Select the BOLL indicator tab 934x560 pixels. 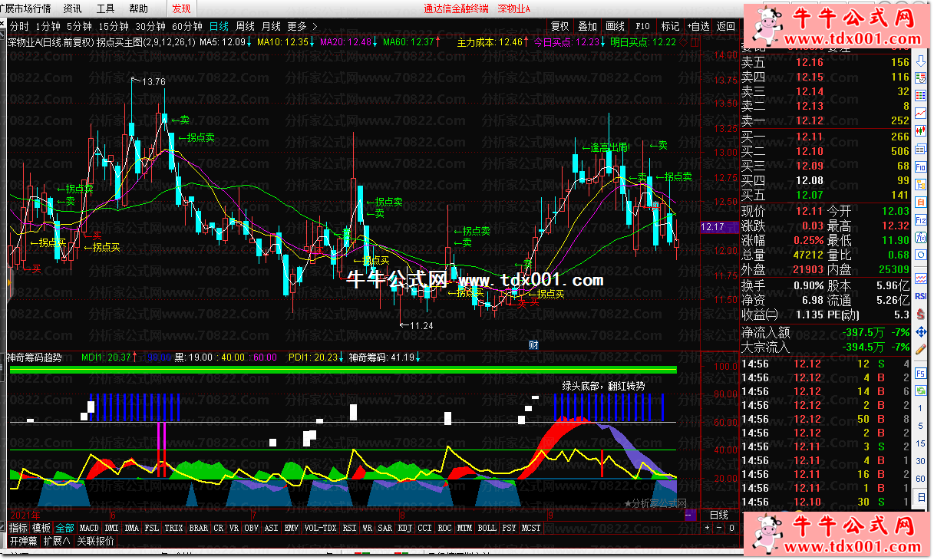click(487, 528)
